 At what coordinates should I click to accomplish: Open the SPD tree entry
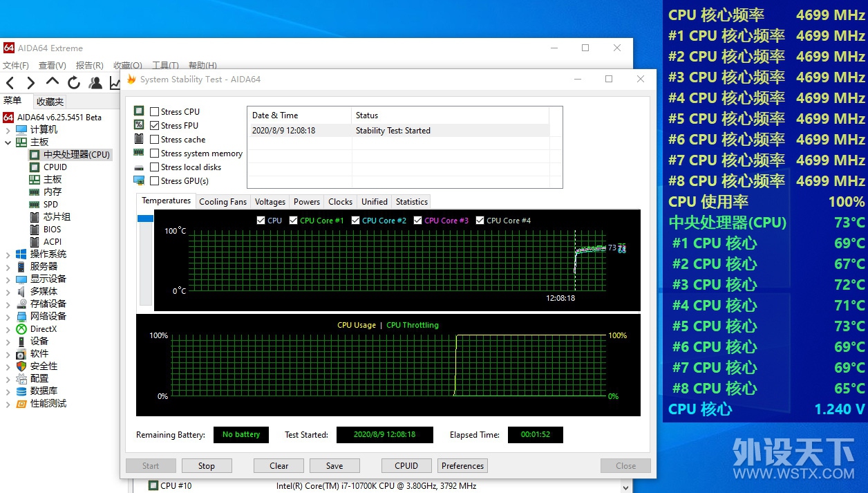[x=50, y=204]
